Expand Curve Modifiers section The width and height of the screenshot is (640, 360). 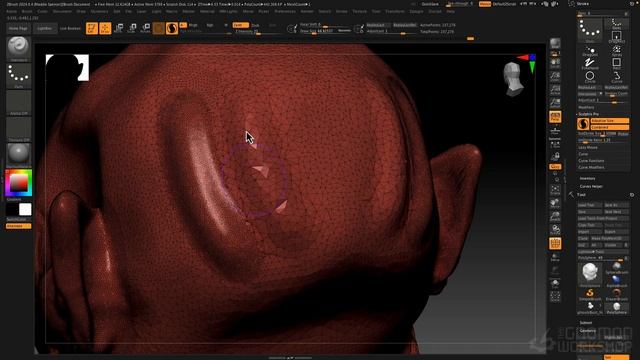pyautogui.click(x=591, y=167)
